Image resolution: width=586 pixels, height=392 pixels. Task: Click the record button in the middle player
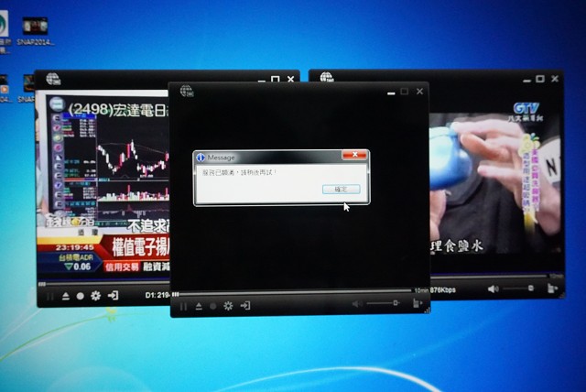[213, 306]
